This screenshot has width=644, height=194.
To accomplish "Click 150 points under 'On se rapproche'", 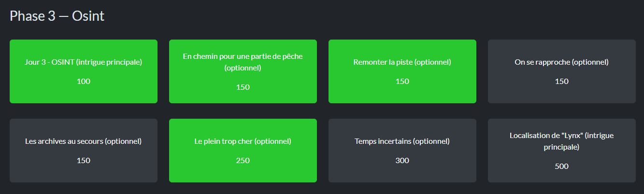I will tap(562, 81).
